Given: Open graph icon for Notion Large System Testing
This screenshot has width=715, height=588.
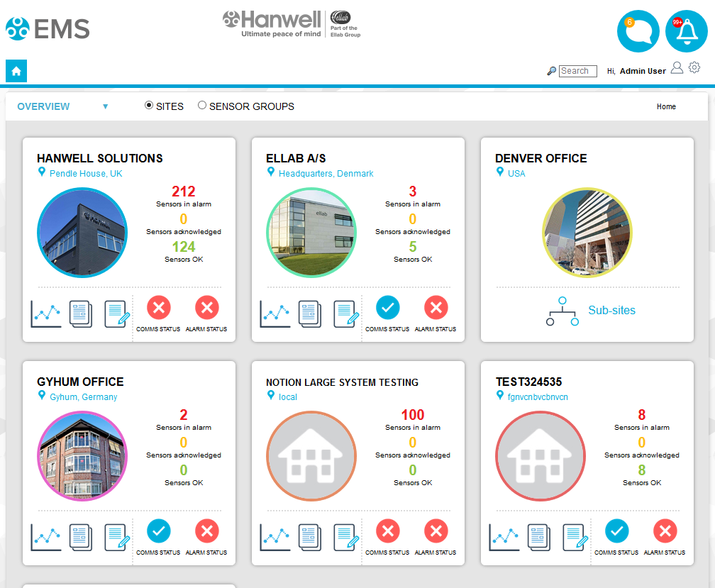Looking at the screenshot, I should tap(275, 537).
